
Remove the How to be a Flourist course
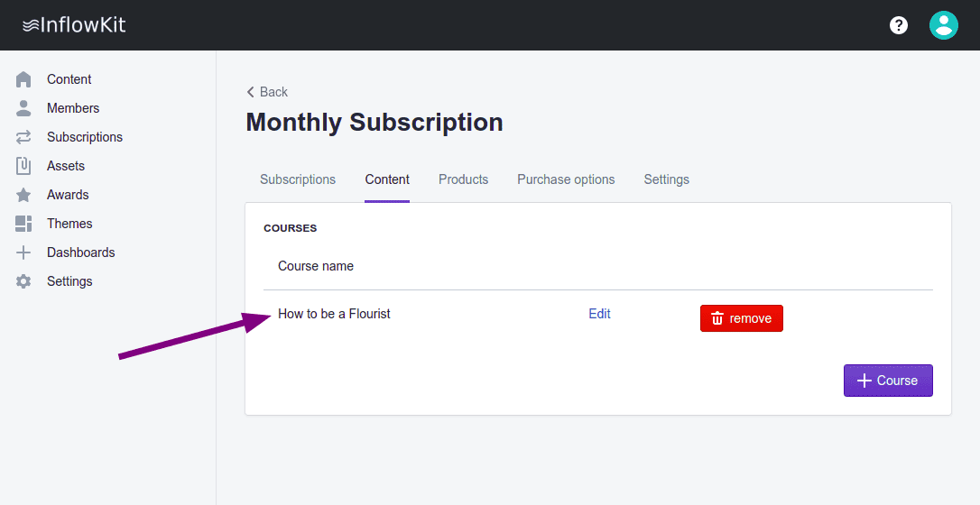pyautogui.click(x=741, y=318)
